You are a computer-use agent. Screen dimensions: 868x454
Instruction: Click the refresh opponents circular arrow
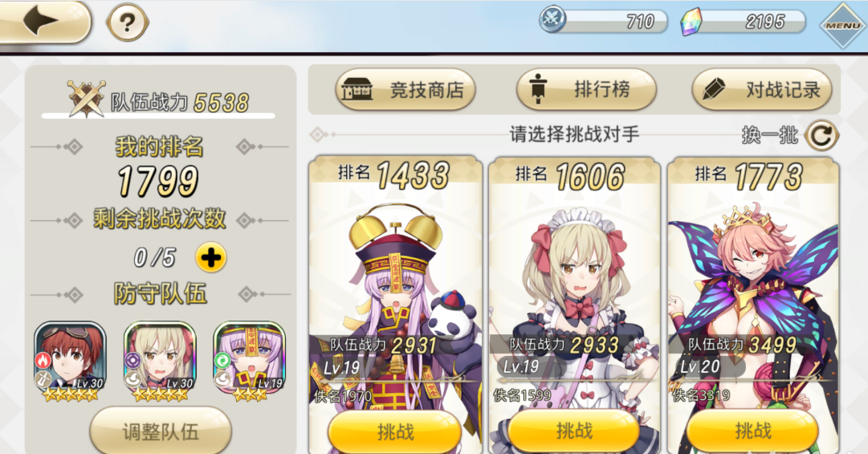pos(821,135)
